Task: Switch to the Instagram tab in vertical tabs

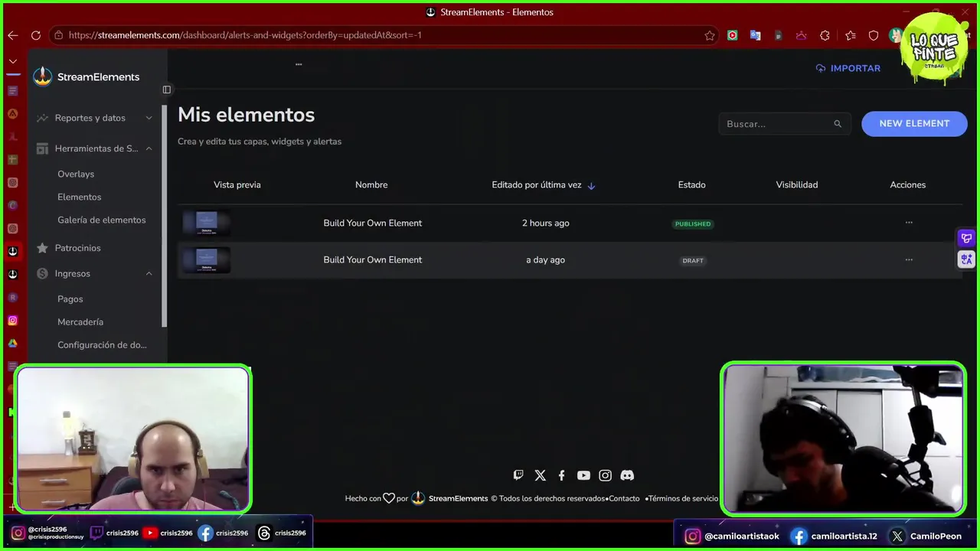Action: pos(12,321)
